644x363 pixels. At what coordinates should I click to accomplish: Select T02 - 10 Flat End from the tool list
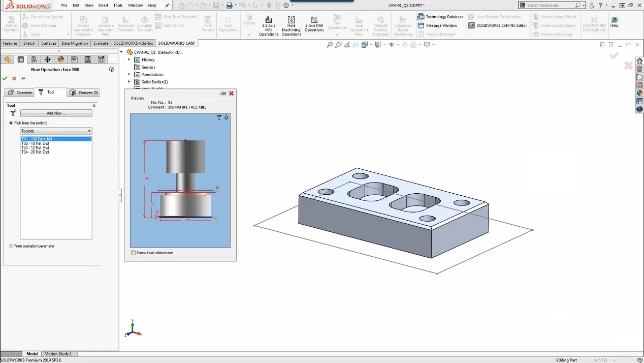coord(35,143)
